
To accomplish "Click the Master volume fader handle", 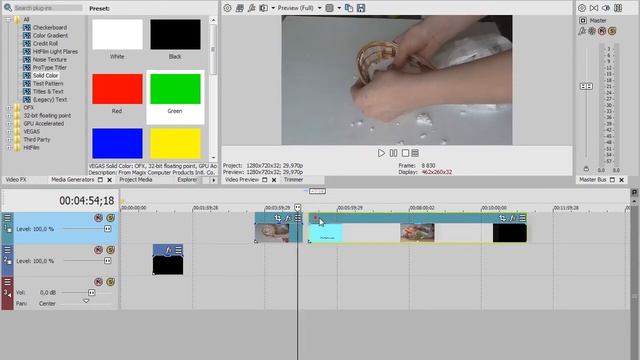I will (x=587, y=87).
